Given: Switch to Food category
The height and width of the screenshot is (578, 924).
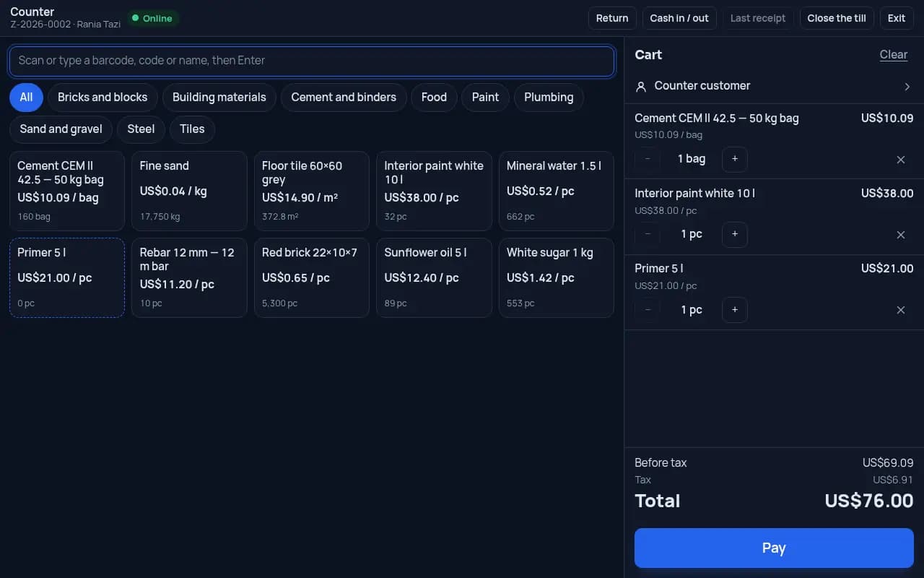Looking at the screenshot, I should [x=434, y=98].
